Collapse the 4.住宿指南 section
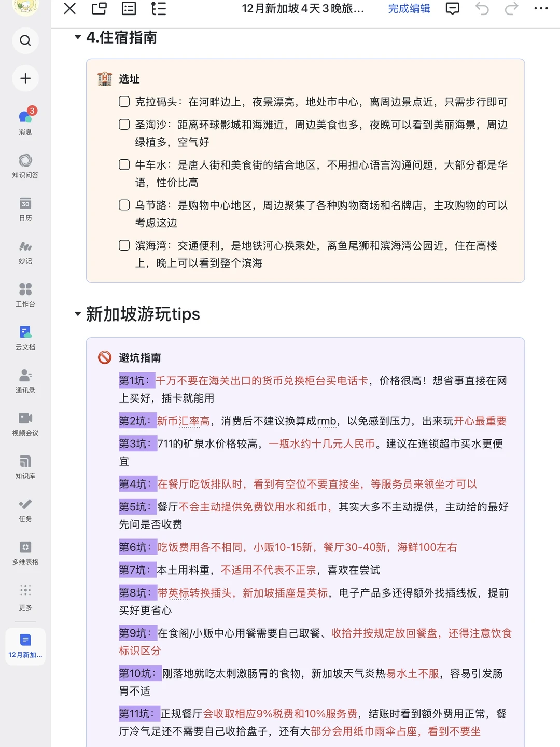 [77, 37]
